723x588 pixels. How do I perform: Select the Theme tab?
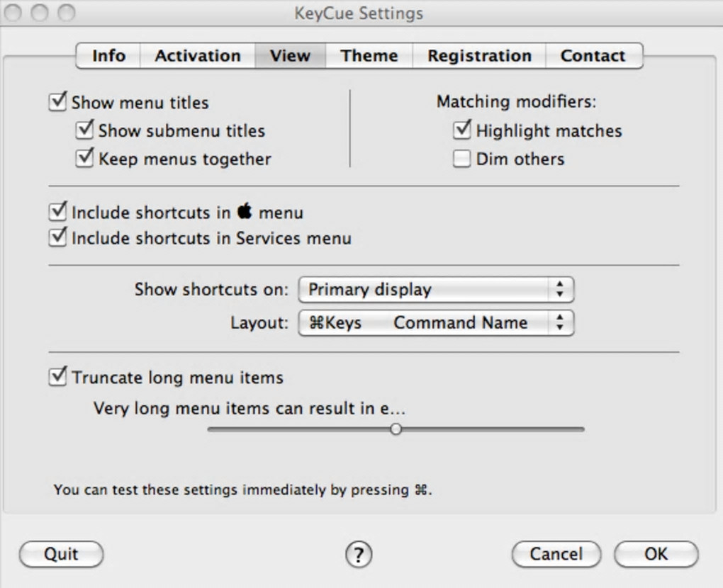point(369,56)
